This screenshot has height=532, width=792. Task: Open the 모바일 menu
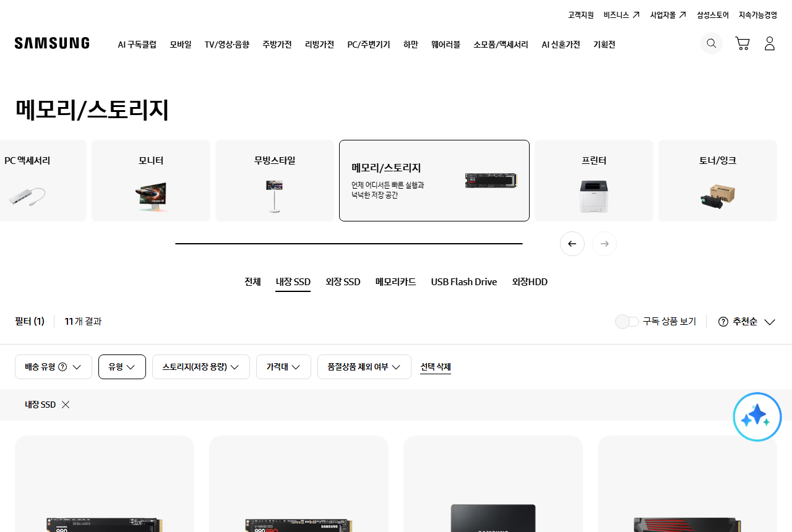pyautogui.click(x=181, y=45)
